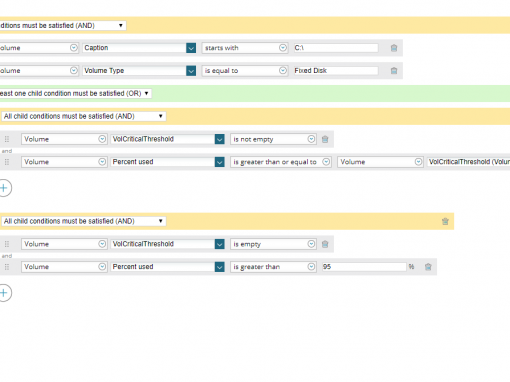The width and height of the screenshot is (510, 382).
Task: Remove VolCriticalThreshold is empty condition
Action: tap(325, 244)
